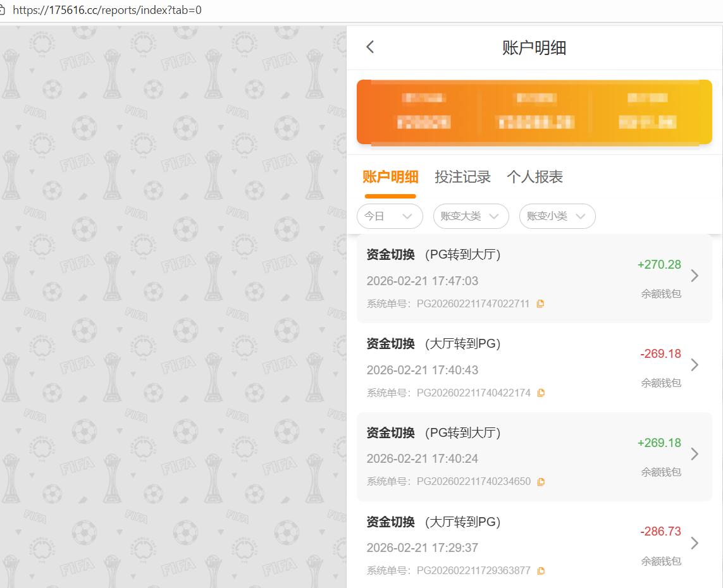Switch to the 投注记录 tab
Screen dimensions: 723x588
tap(462, 177)
